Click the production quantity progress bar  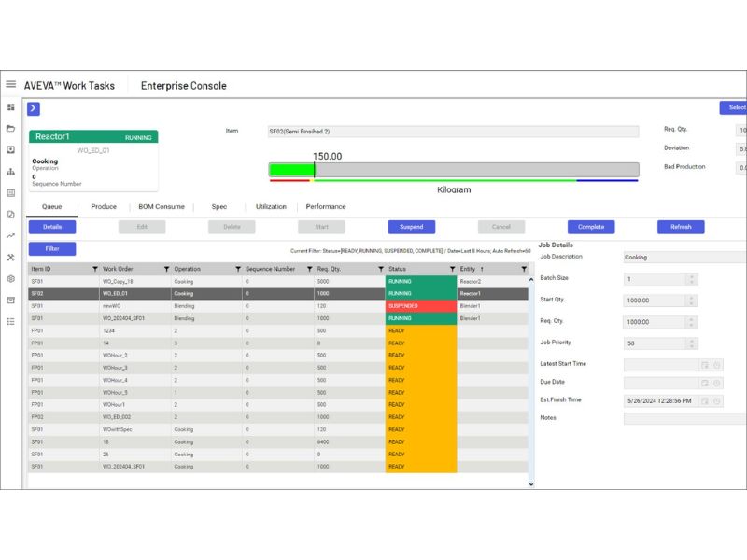454,170
